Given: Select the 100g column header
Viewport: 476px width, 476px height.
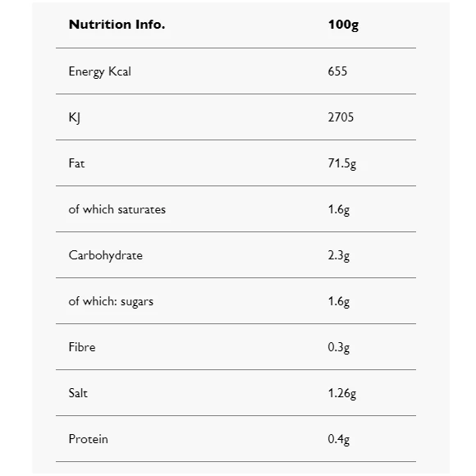Looking at the screenshot, I should pos(343,25).
